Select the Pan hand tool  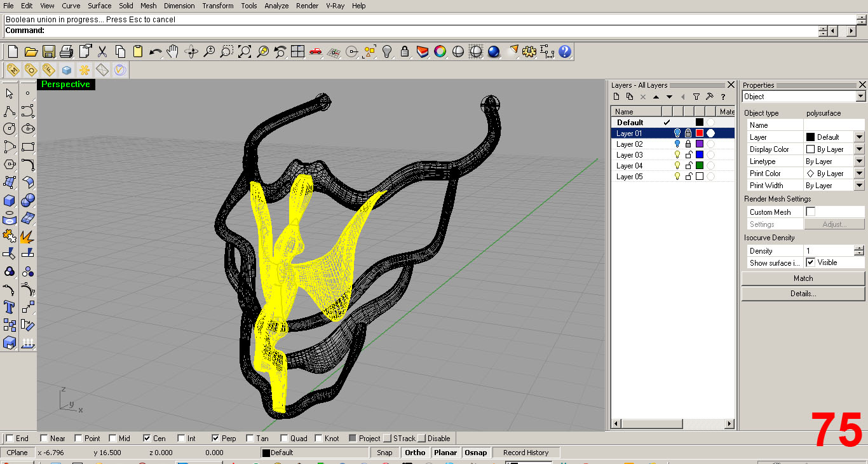pos(173,51)
